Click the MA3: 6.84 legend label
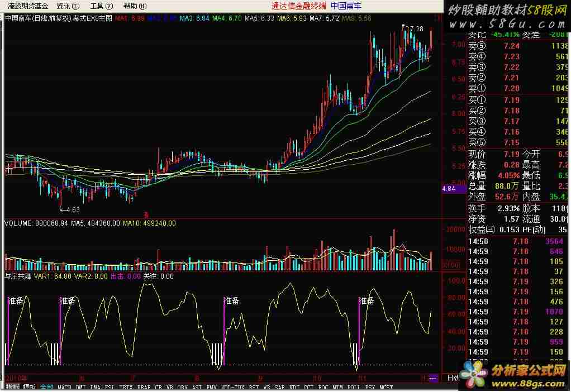The width and height of the screenshot is (571, 392). pyautogui.click(x=194, y=18)
